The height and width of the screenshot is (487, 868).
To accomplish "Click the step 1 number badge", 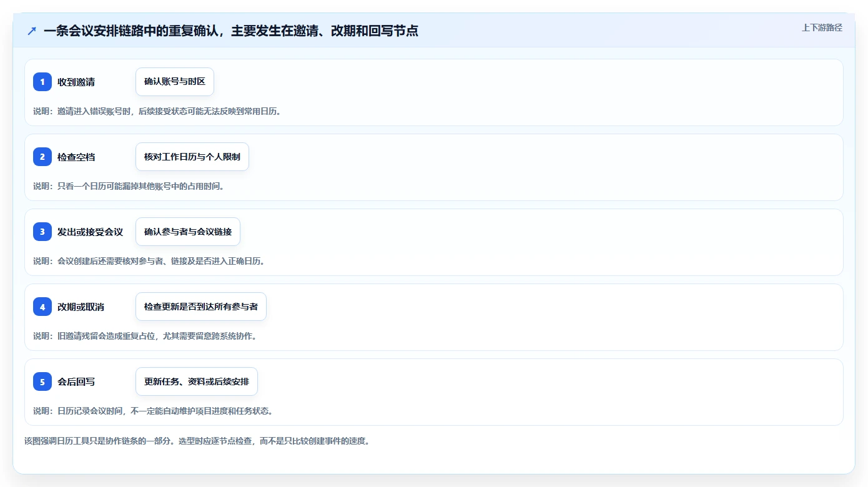I will [42, 82].
